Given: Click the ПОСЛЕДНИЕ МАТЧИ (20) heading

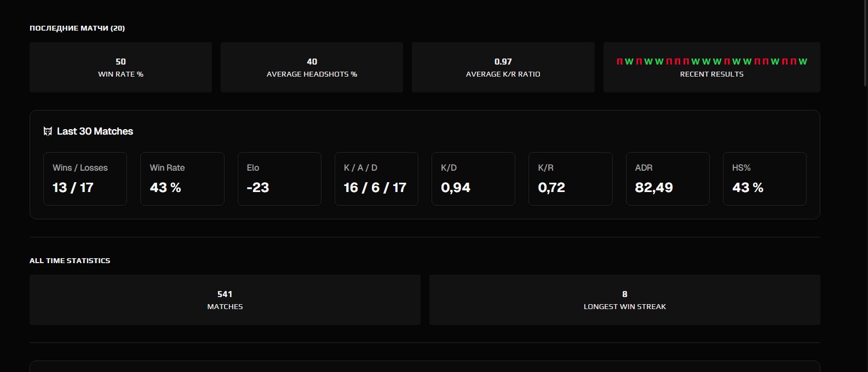Looking at the screenshot, I should 77,28.
